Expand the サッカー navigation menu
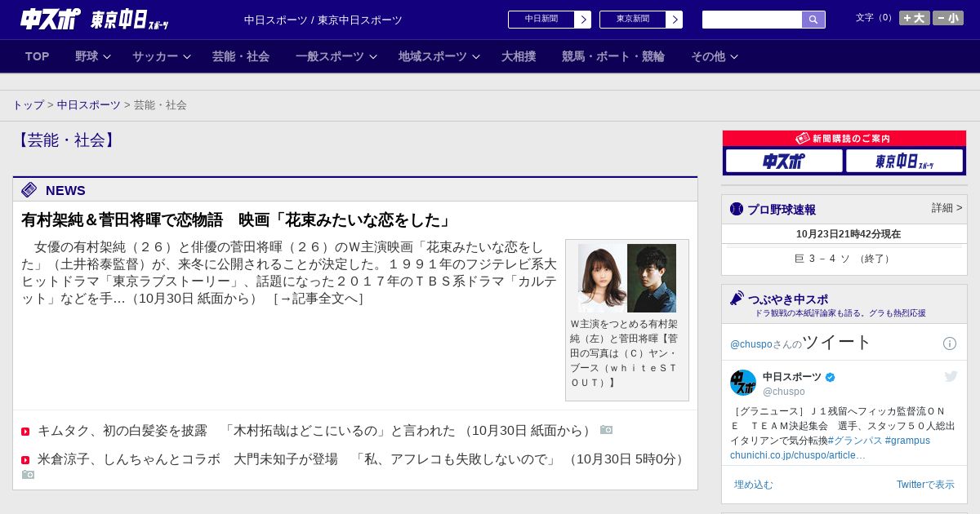Screen dimensions: 980x514 click(162, 56)
